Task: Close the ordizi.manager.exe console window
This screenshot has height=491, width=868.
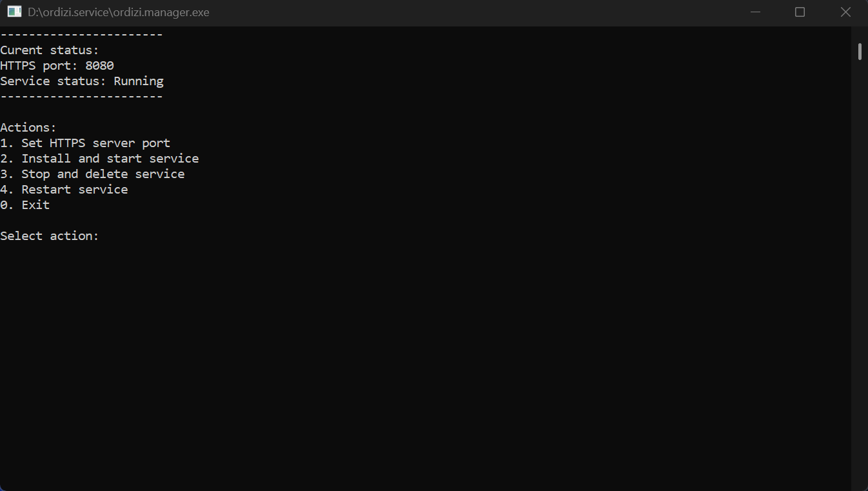Action: coord(845,12)
